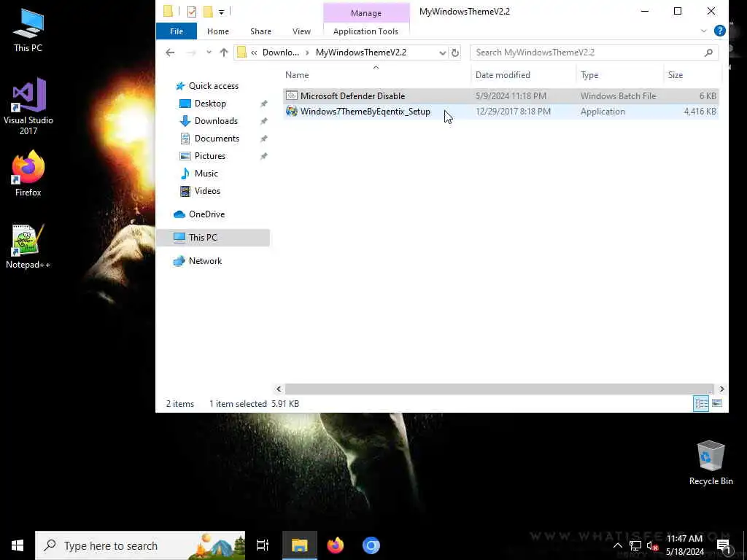Click the search magnifier icon
The image size is (747, 560).
tap(708, 52)
